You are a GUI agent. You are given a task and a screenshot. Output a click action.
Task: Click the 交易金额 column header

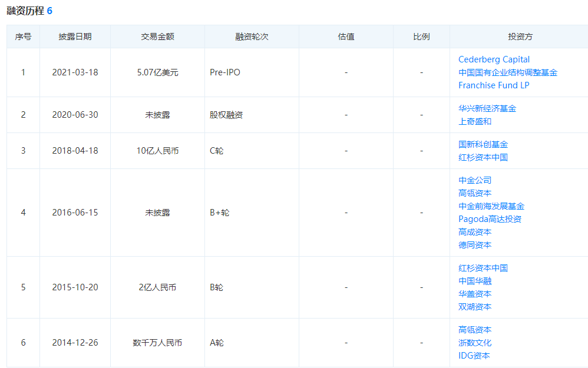[x=157, y=37]
